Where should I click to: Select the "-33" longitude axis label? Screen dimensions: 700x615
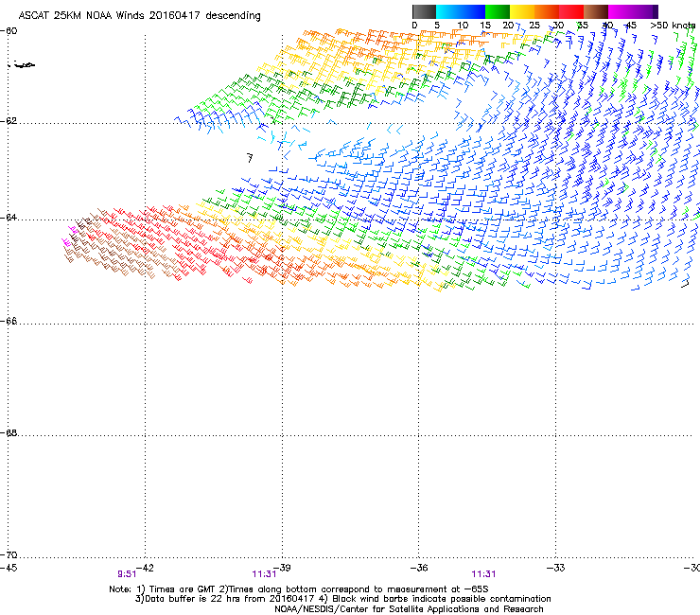click(556, 568)
